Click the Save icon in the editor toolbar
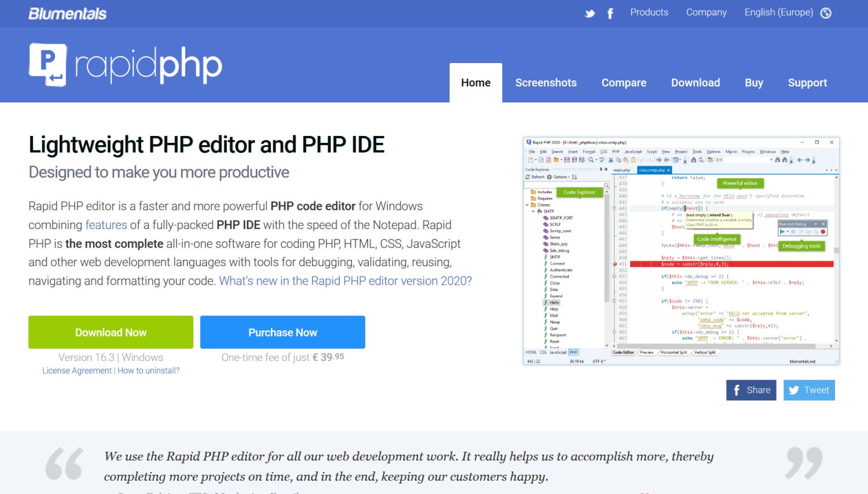Image resolution: width=868 pixels, height=494 pixels. 567,160
